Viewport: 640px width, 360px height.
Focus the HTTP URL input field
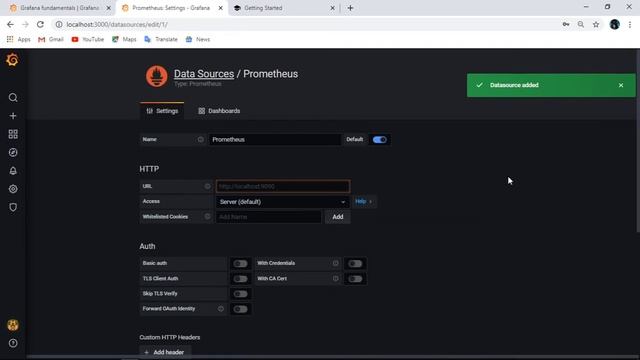point(283,186)
